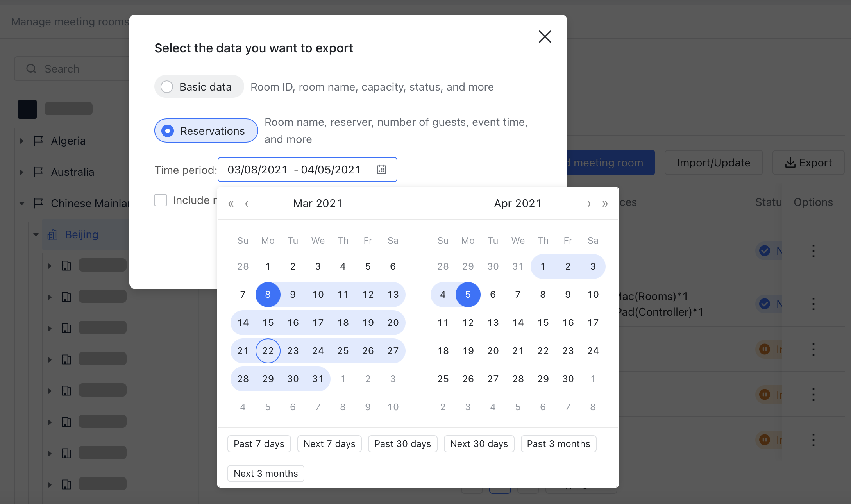Click the calendar icon in Time period field
Screen dimensions: 851x504
[x=381, y=170]
